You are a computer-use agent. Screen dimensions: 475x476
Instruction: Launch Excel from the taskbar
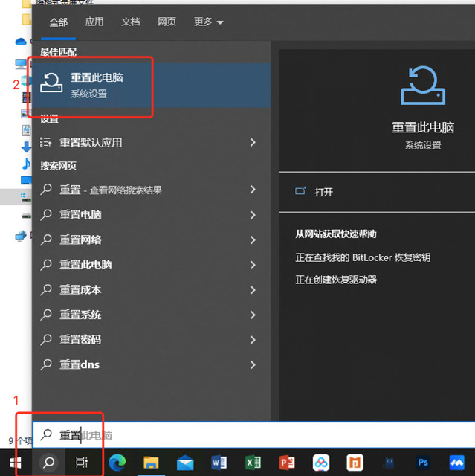pos(253,463)
